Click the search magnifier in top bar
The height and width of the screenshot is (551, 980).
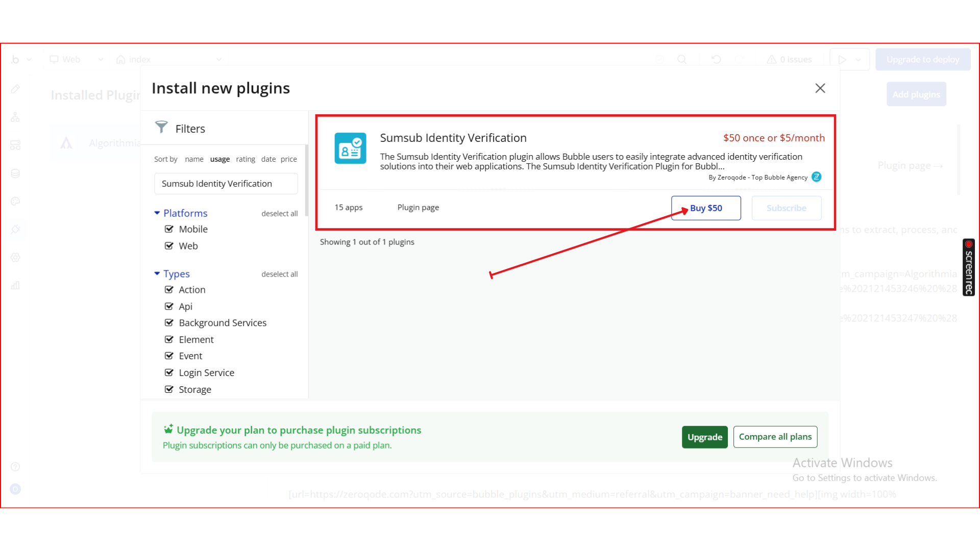tap(682, 60)
